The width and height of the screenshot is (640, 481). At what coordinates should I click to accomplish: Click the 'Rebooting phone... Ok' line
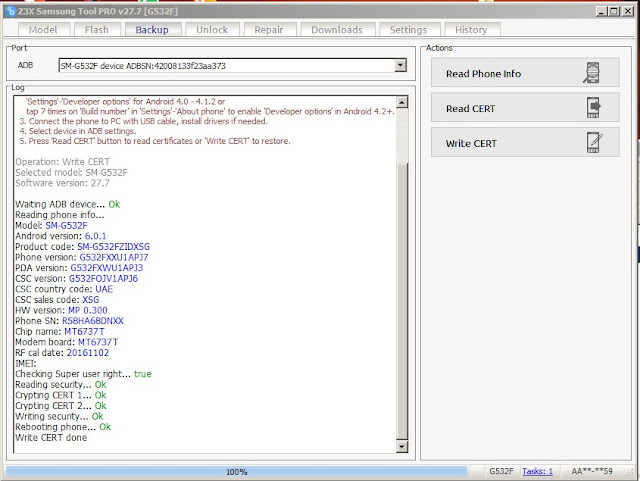[63, 427]
